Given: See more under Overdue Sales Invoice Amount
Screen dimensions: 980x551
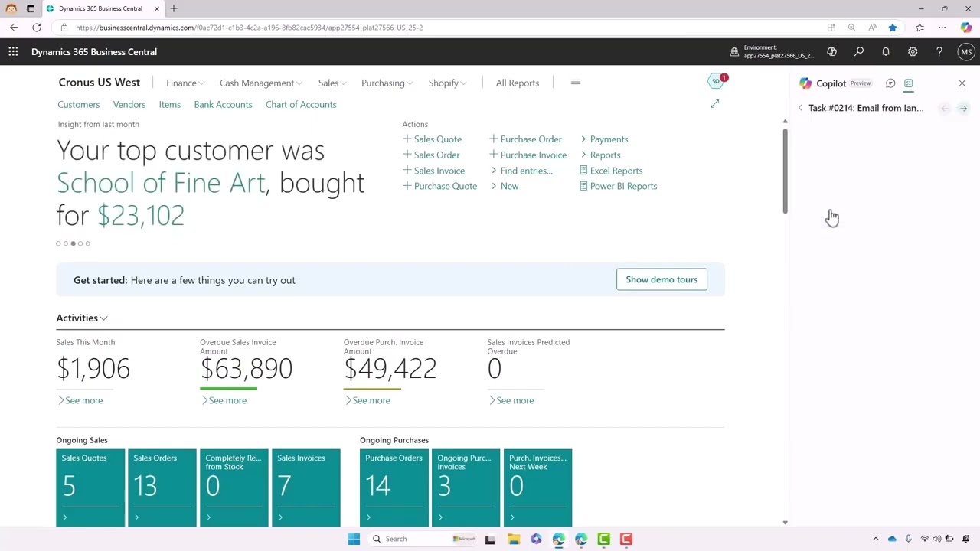Looking at the screenshot, I should tap(224, 400).
